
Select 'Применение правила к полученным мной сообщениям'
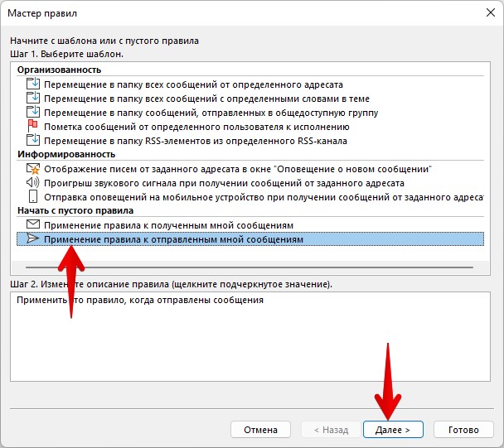(168, 225)
